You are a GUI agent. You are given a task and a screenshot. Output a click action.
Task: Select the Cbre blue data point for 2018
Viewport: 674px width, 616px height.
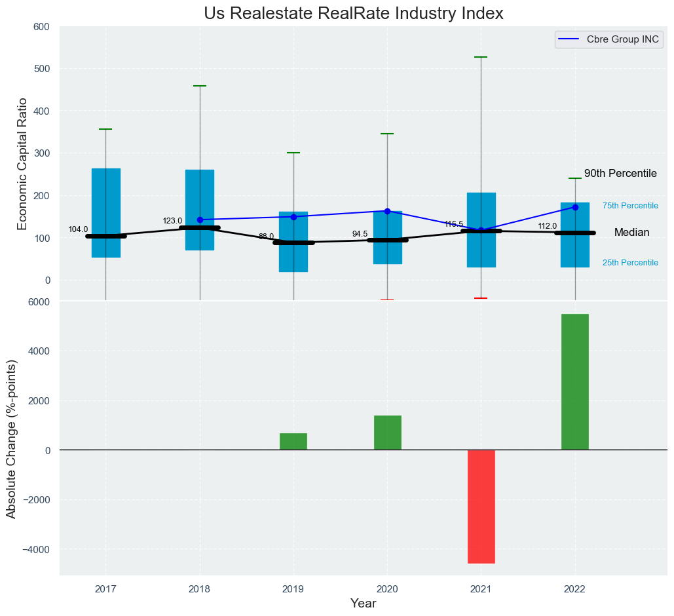200,220
